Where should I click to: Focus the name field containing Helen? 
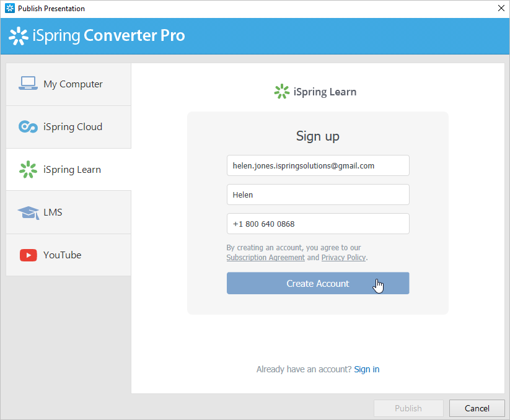point(318,195)
